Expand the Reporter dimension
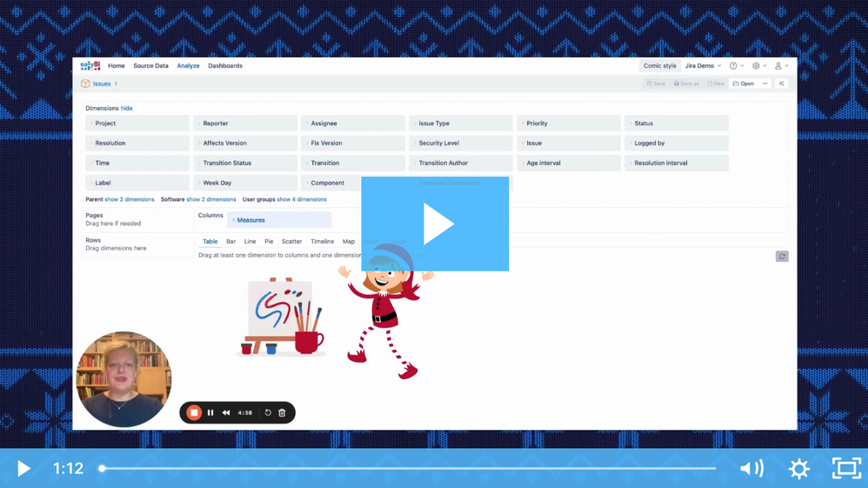 tap(245, 123)
